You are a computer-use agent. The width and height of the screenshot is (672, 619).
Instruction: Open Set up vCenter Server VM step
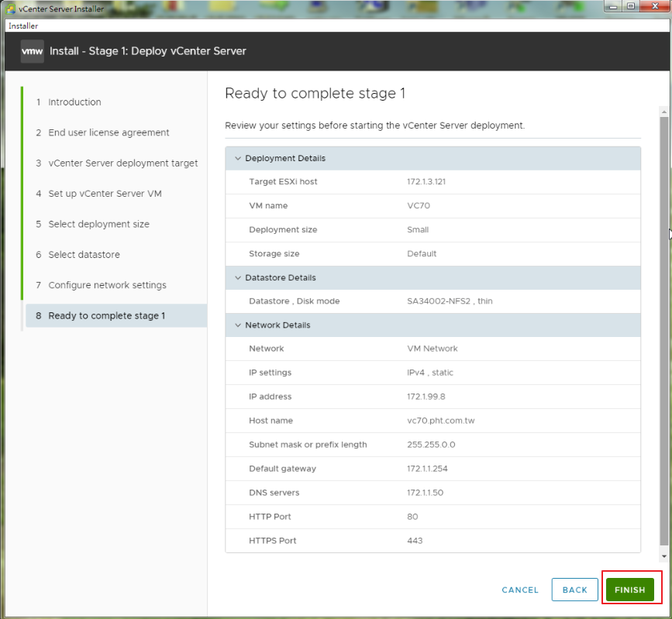pyautogui.click(x=105, y=193)
